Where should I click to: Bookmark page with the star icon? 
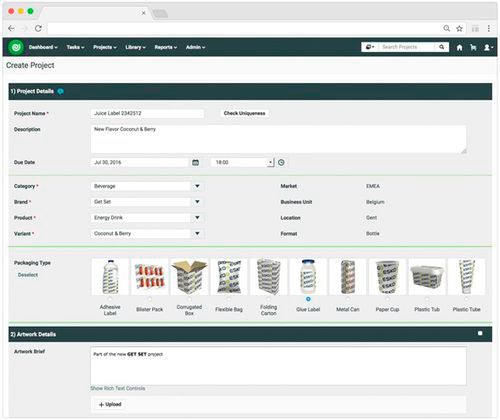coord(460,29)
